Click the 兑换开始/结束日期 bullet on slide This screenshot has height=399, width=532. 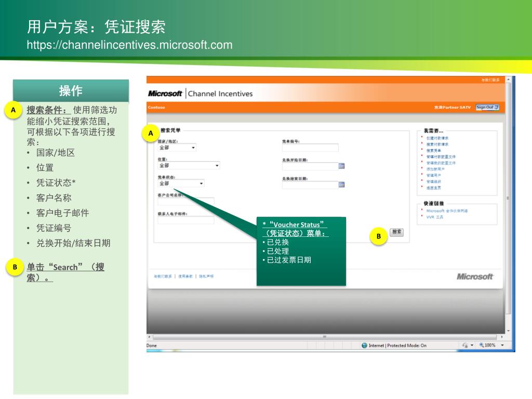(73, 243)
